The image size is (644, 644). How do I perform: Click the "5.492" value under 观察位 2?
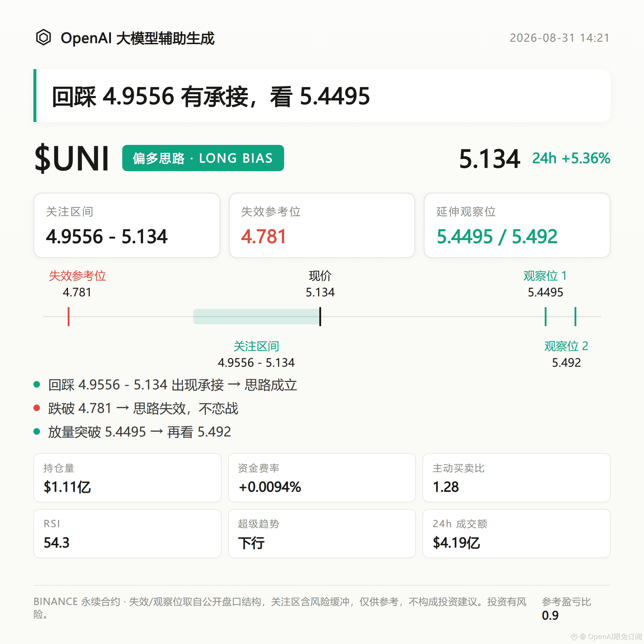point(566,362)
